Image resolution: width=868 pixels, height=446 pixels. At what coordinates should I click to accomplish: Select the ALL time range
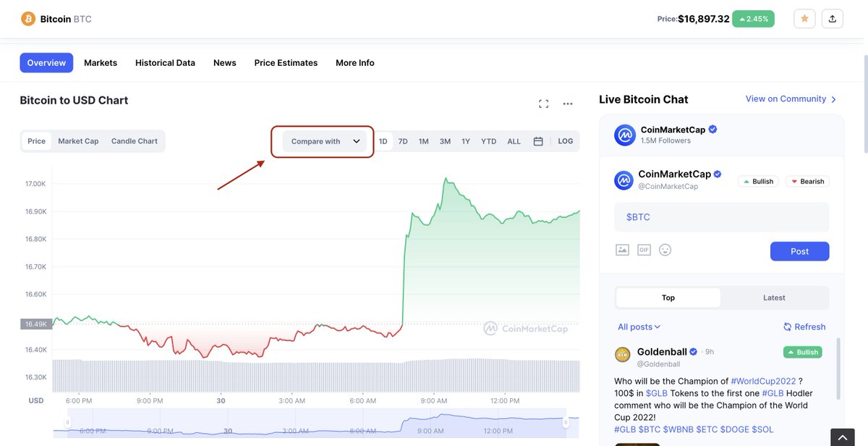[x=514, y=141]
